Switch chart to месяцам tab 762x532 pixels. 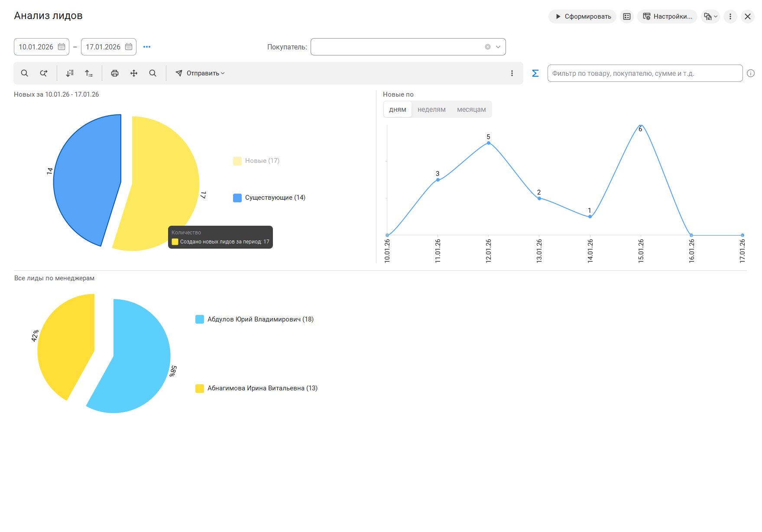471,110
